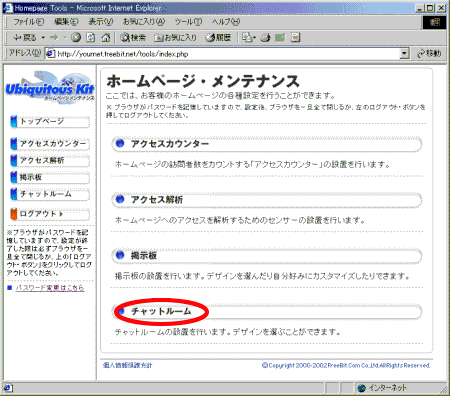Open アクセス解析 in the sidebar
The height and width of the screenshot is (396, 450).
coord(50,160)
